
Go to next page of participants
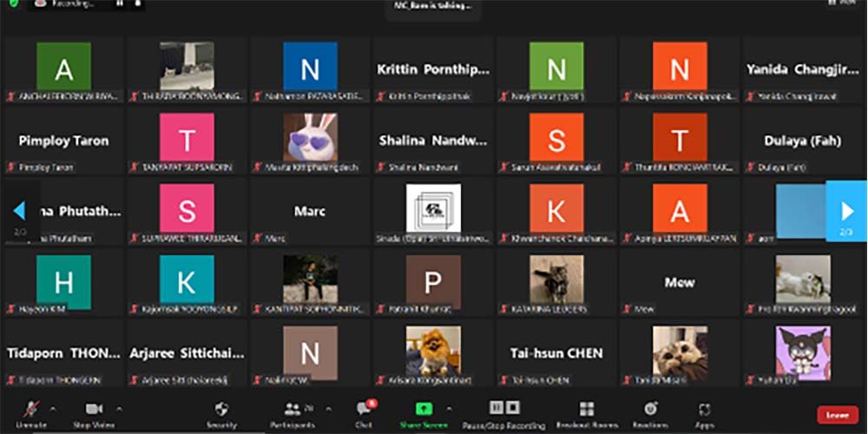point(847,211)
